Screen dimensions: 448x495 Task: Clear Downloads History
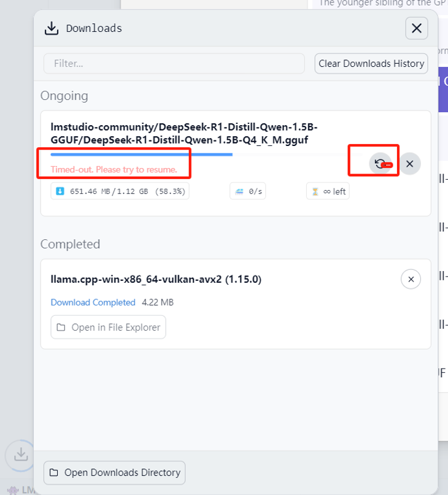[x=371, y=63]
